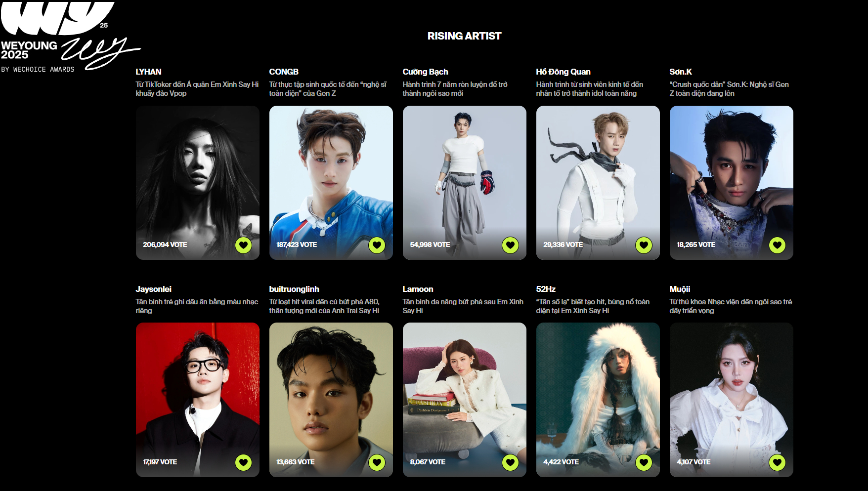The width and height of the screenshot is (868, 491).
Task: Select Jaysonlei's portrait thumbnail
Action: [198, 400]
